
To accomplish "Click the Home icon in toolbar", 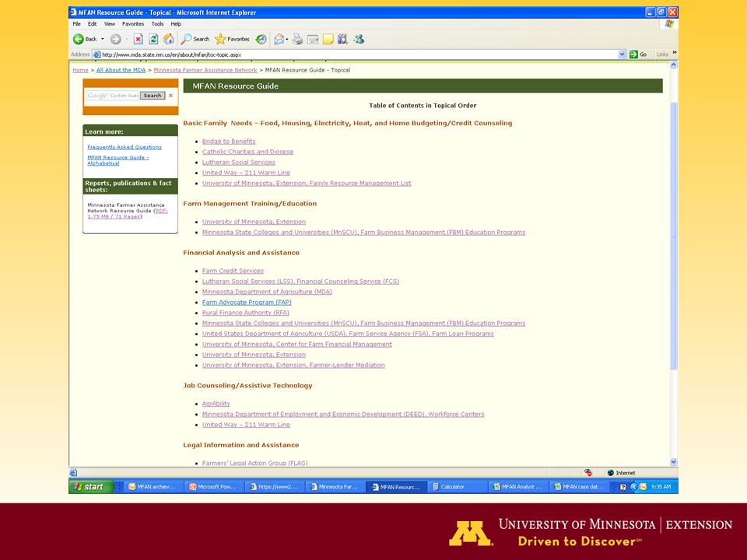I will coord(169,39).
